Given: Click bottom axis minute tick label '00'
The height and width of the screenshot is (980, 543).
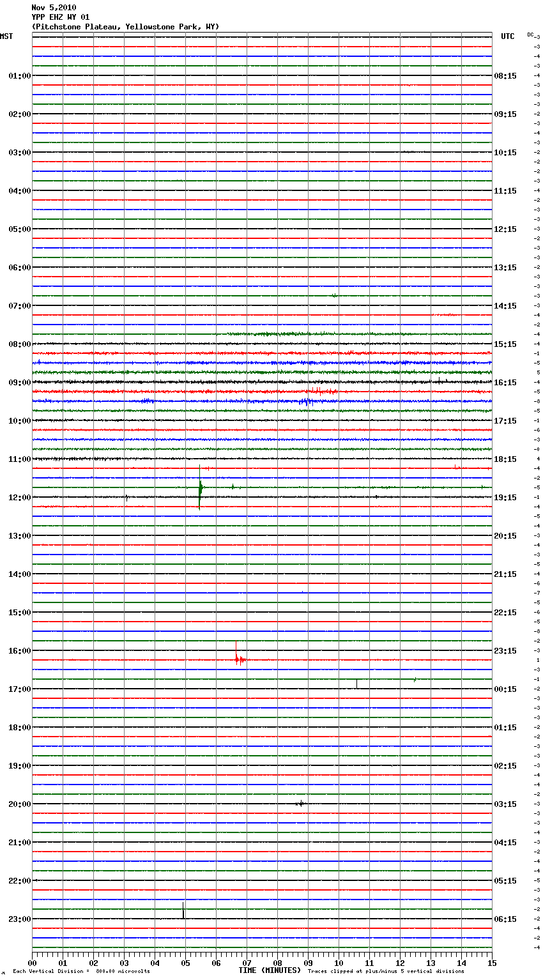Looking at the screenshot, I should click(32, 963).
